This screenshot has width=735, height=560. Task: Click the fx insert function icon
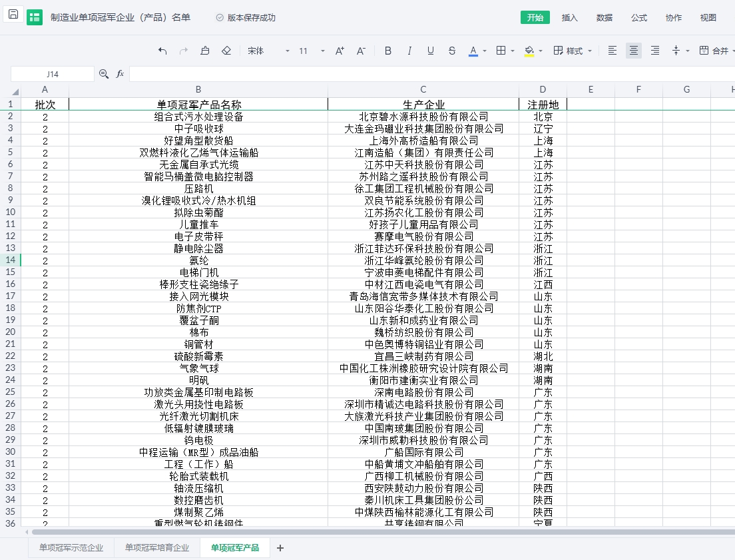tap(120, 74)
